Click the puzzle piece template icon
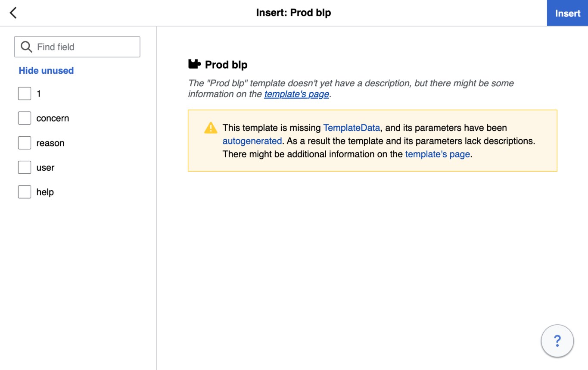The height and width of the screenshot is (370, 588). (195, 65)
